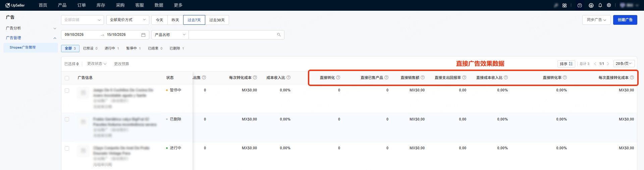Show the help tooltip for 每次直接转化成本
This screenshot has width=644, height=170.
tap(632, 78)
